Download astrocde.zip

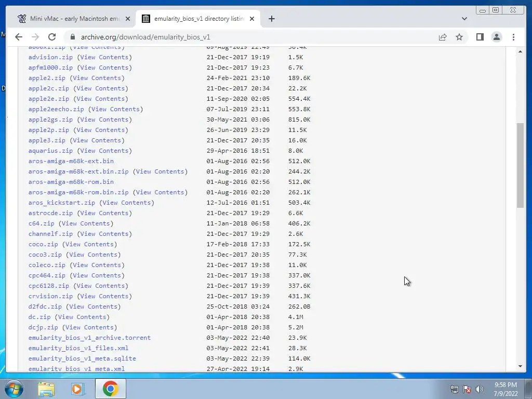point(50,213)
